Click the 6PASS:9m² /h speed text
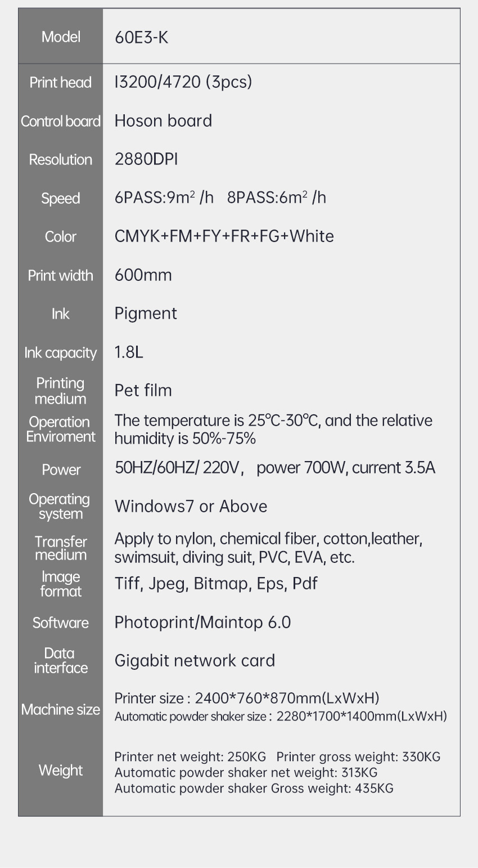478x868 pixels. click(x=164, y=198)
